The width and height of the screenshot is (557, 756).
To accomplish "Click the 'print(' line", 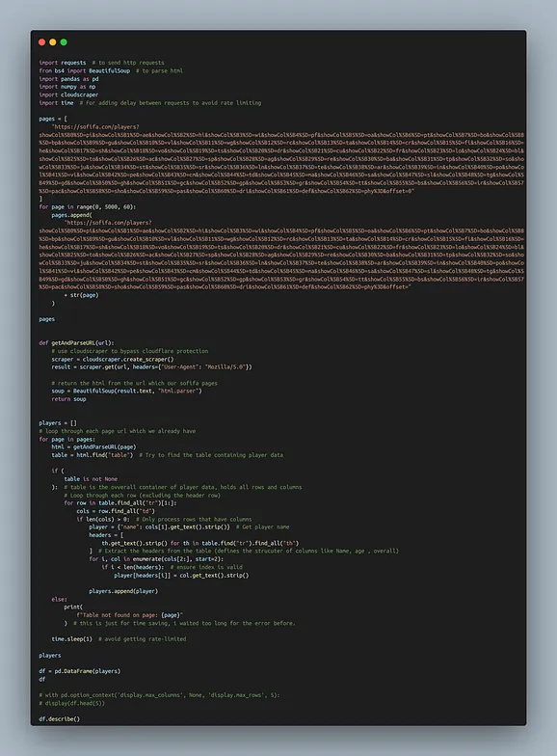I will pos(73,607).
